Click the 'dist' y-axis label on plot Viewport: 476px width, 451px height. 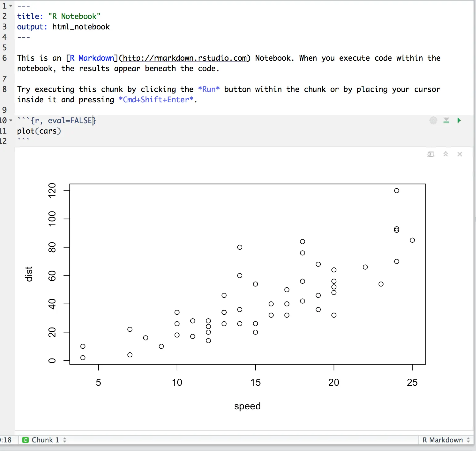point(28,274)
